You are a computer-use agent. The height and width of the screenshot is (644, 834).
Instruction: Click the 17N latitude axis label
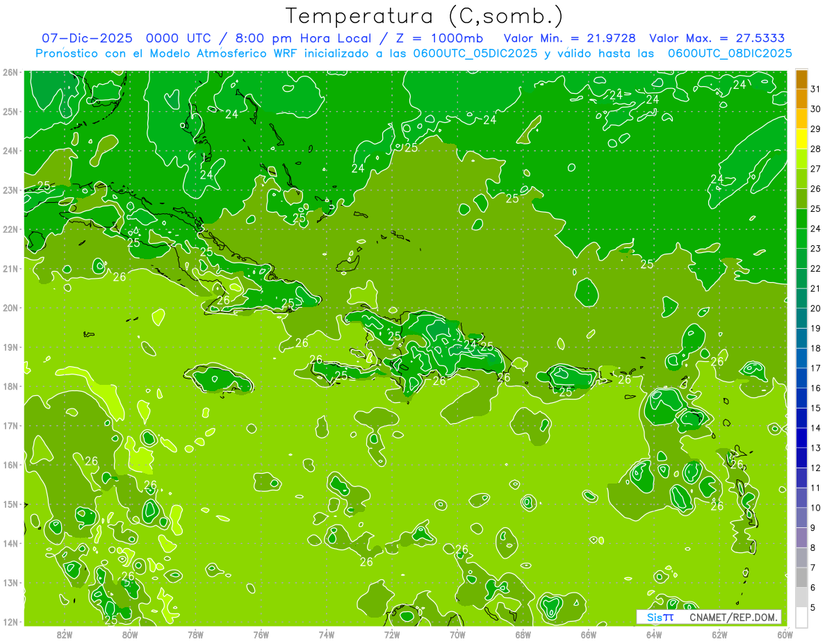click(x=10, y=425)
